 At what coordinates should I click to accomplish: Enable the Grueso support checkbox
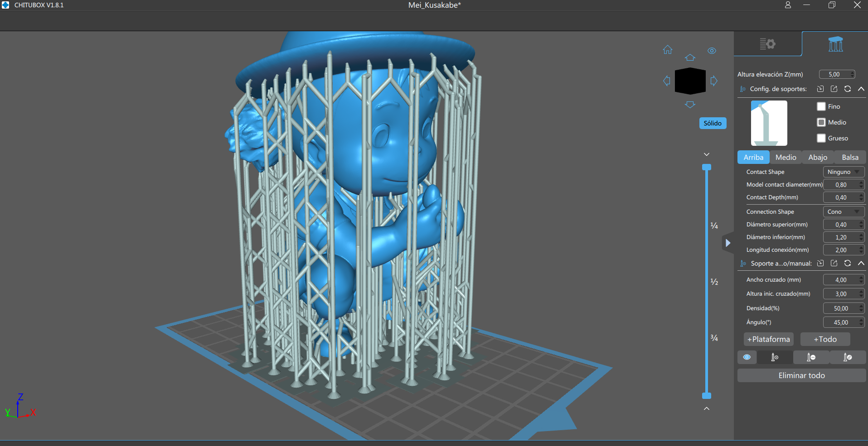tap(821, 138)
